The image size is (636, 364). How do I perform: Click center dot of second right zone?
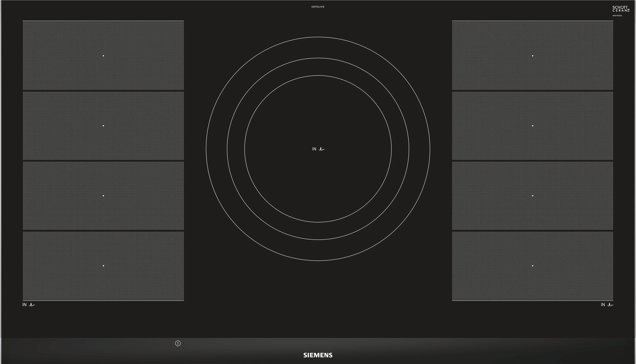click(x=533, y=126)
